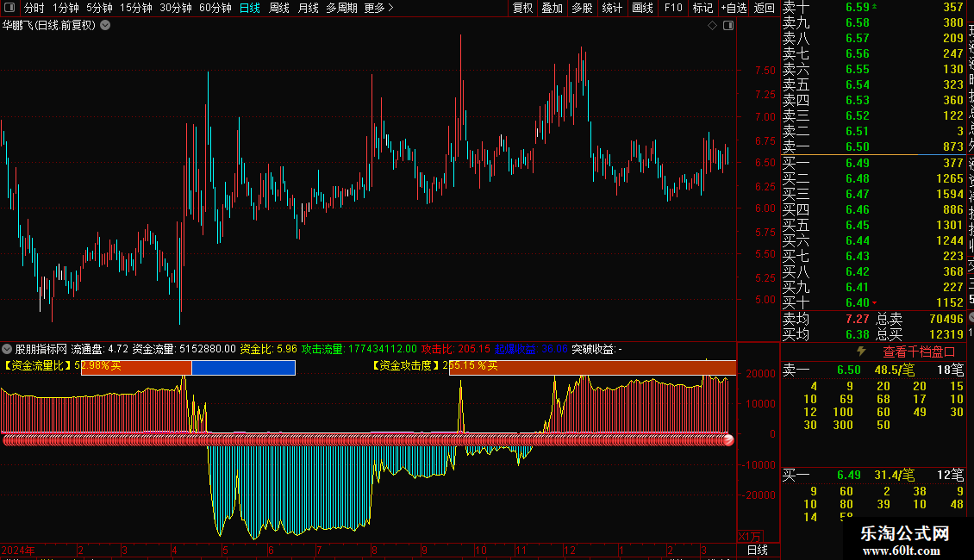
Task: Click the 7.50 price axis label
Action: (765, 71)
